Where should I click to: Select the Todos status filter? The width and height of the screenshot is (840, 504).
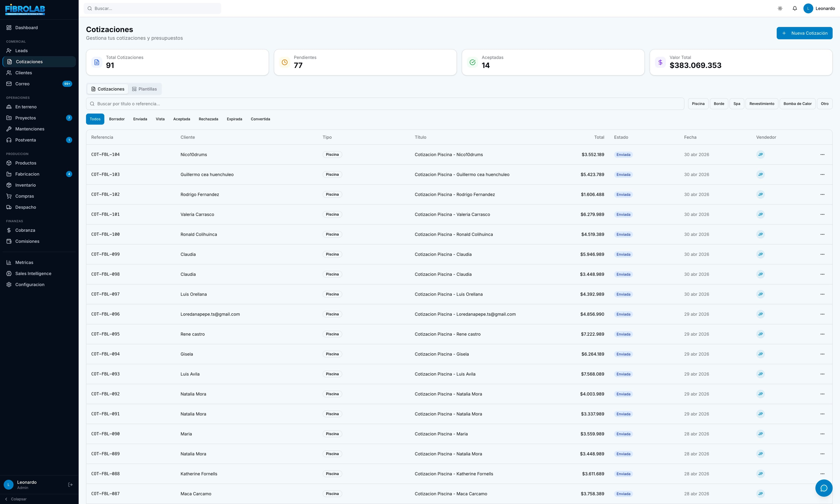[95, 119]
